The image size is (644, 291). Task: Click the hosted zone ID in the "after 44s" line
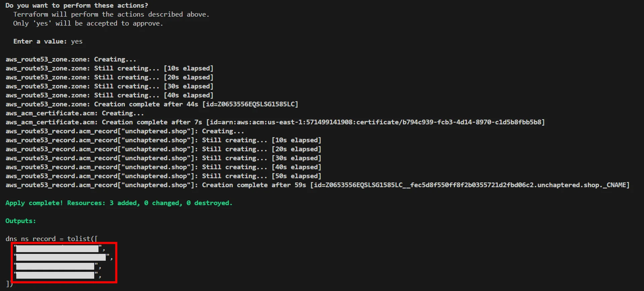[250, 104]
